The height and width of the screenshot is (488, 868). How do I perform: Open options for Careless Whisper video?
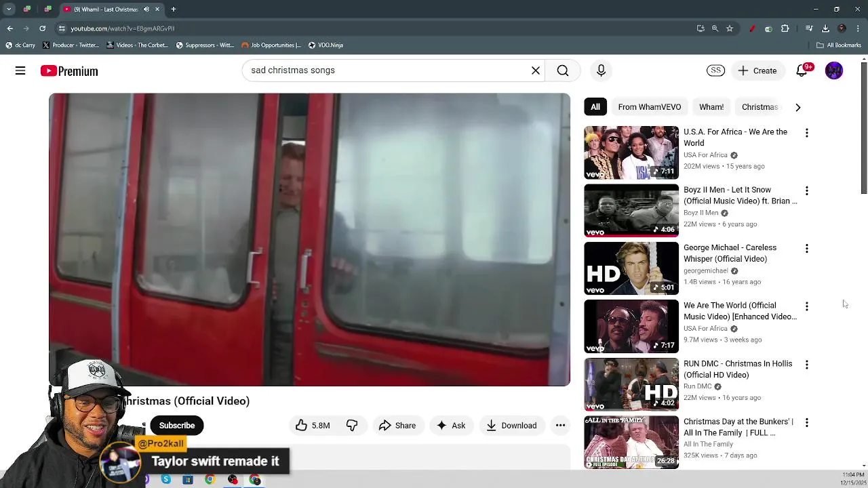(807, 249)
